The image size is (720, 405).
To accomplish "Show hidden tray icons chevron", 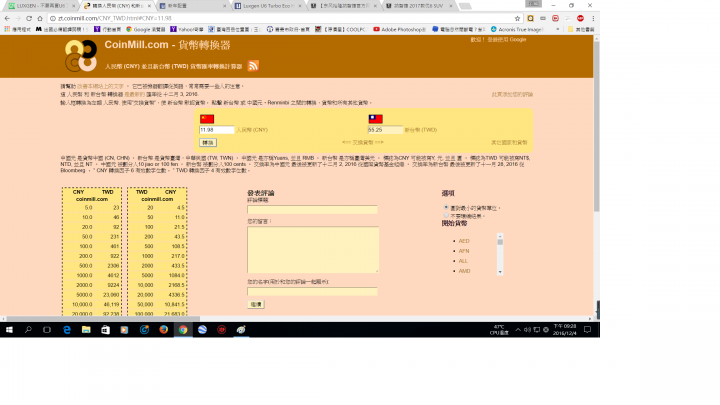I will [518, 330].
